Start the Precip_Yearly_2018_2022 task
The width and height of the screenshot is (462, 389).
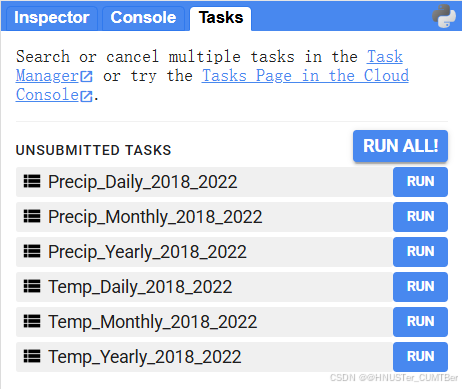click(420, 252)
